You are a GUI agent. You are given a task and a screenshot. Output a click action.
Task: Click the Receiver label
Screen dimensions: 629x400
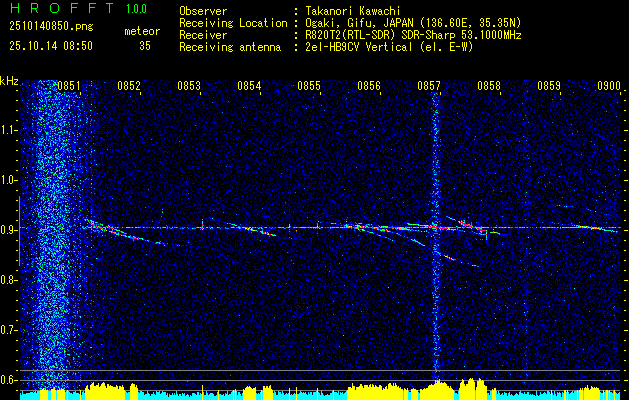(203, 35)
